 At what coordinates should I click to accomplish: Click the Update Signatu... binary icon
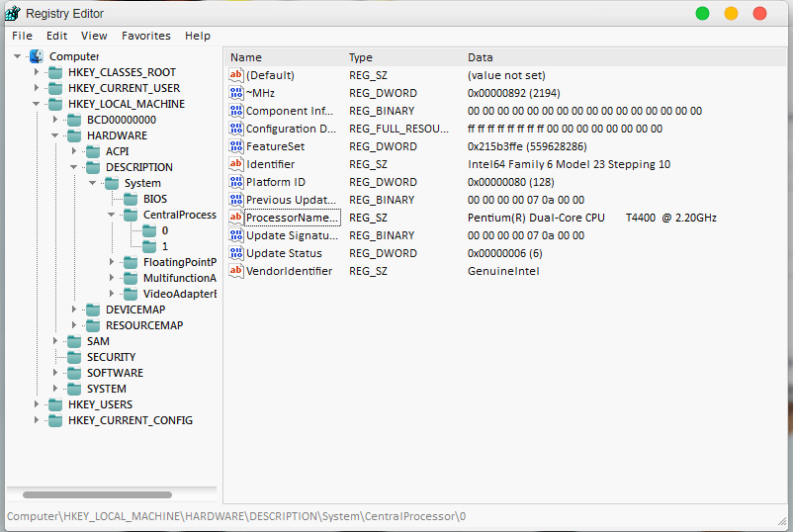[236, 235]
